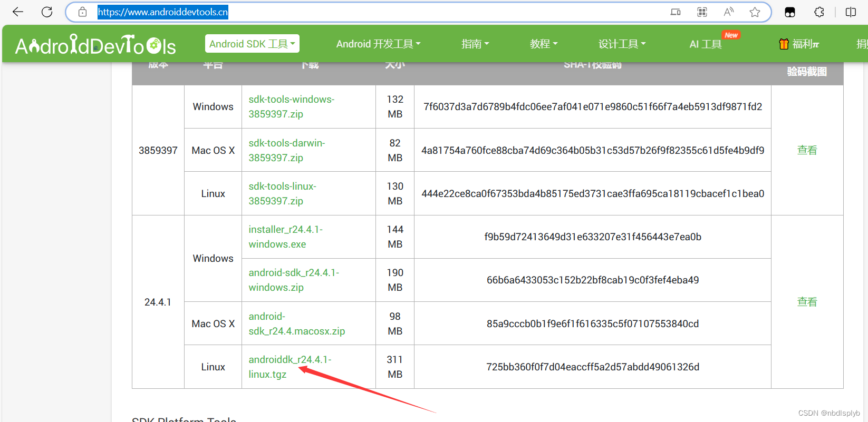Download android-sdk_r24.4.1-windows.zip
Screen dimensions: 868x422
pyautogui.click(x=294, y=280)
